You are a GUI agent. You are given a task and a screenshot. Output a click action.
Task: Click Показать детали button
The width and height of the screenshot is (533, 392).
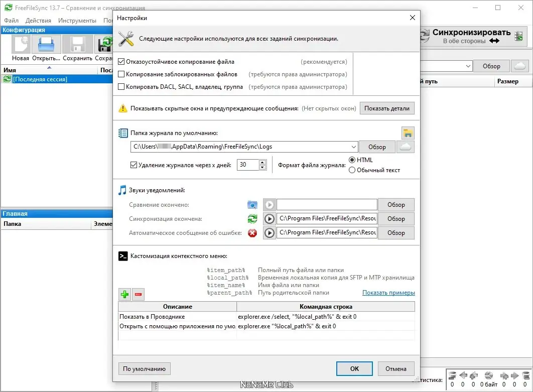(x=387, y=108)
